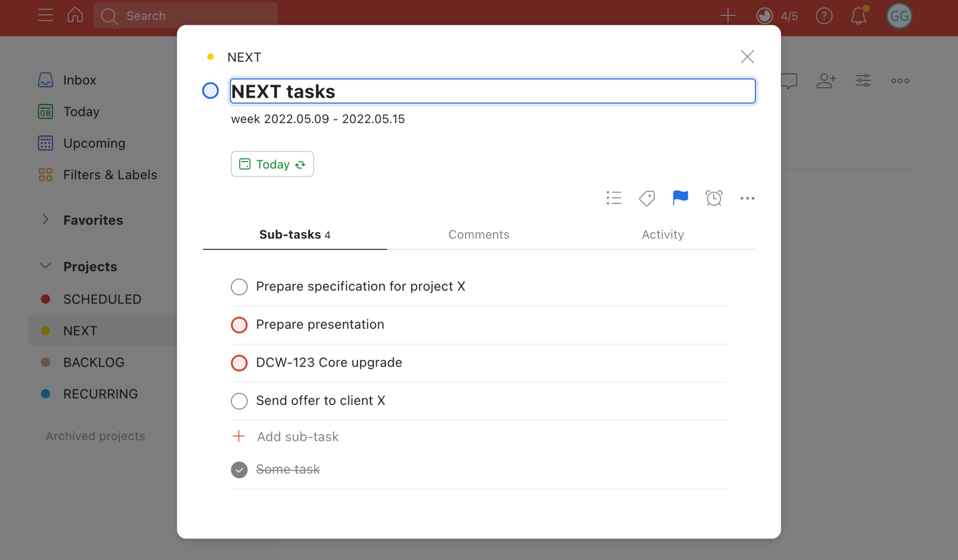Check off 'Send offer to client X'
The height and width of the screenshot is (560, 958).
pos(239,401)
